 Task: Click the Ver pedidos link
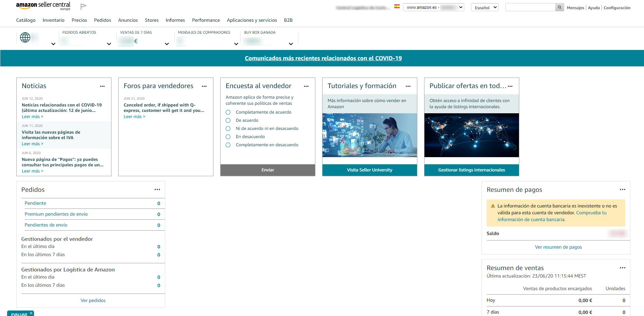coord(93,300)
